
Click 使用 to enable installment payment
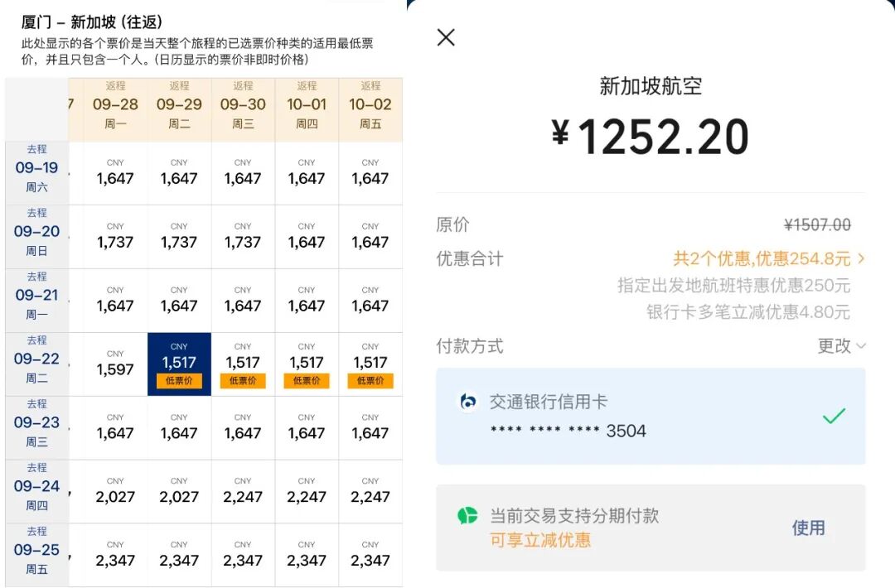[x=808, y=528]
